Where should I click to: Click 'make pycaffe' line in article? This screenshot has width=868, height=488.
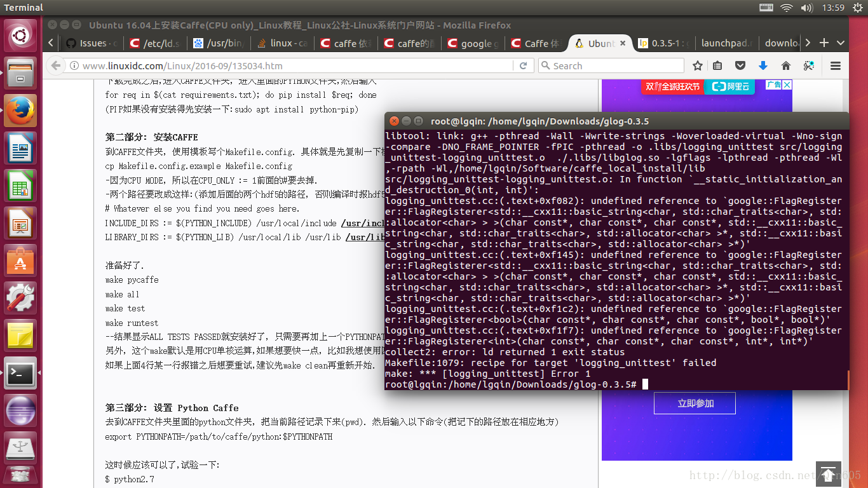pos(132,280)
